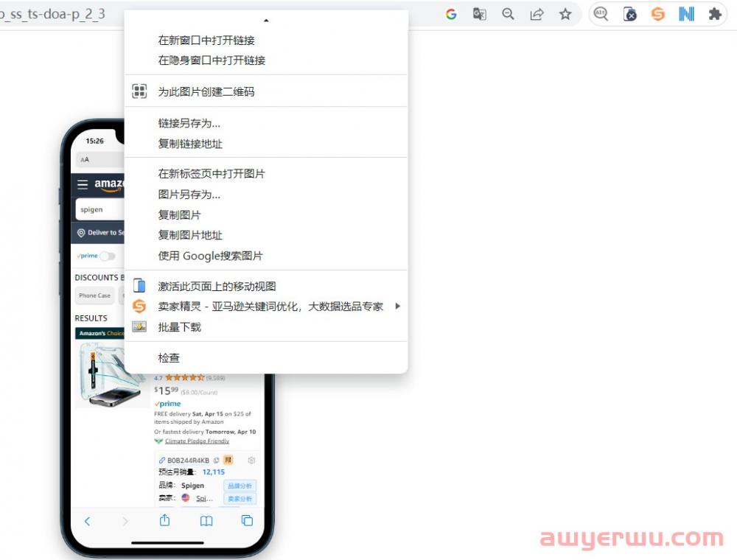
Task: Open the Amazon hamburger menu
Action: tap(83, 184)
